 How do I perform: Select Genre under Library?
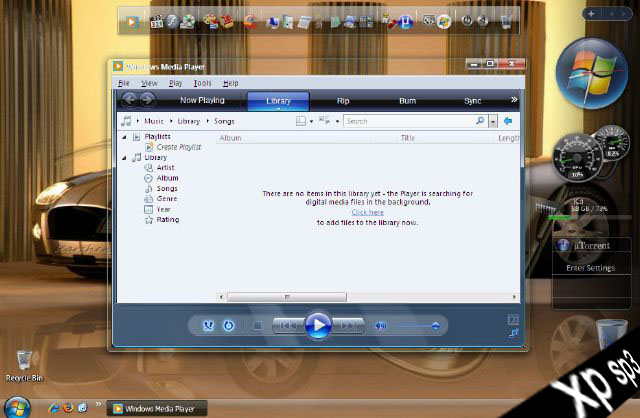pos(167,199)
